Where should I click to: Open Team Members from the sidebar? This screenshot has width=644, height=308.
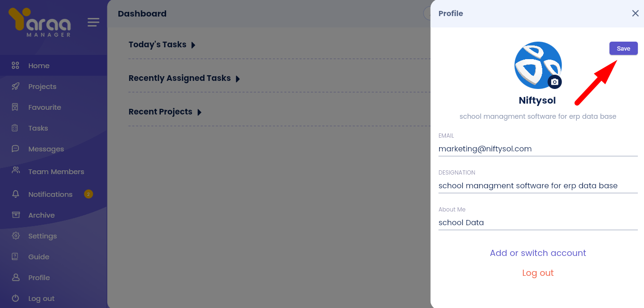click(56, 172)
